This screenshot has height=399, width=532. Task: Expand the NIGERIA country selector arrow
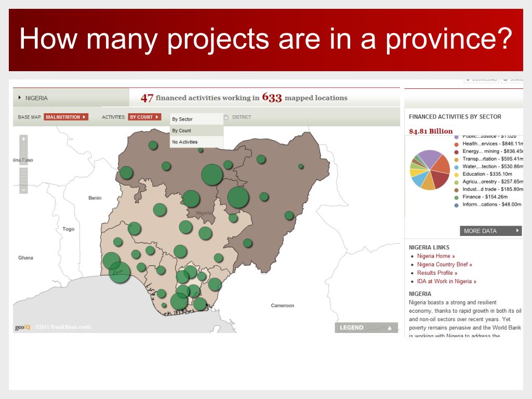click(x=20, y=98)
